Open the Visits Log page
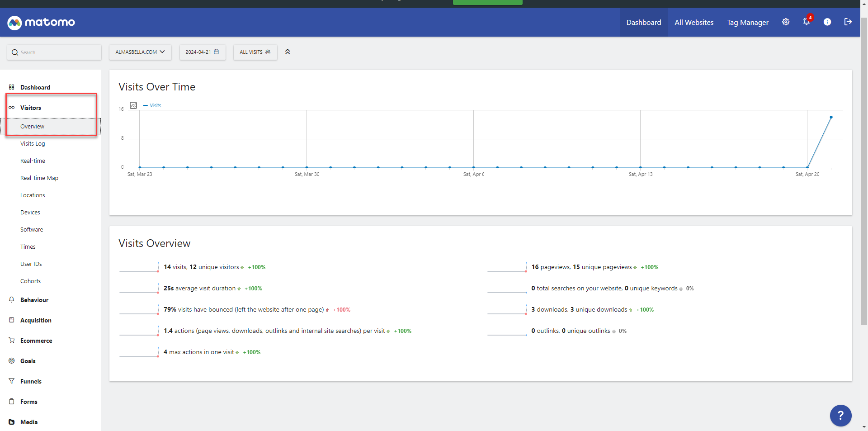Image resolution: width=868 pixels, height=431 pixels. click(x=33, y=144)
